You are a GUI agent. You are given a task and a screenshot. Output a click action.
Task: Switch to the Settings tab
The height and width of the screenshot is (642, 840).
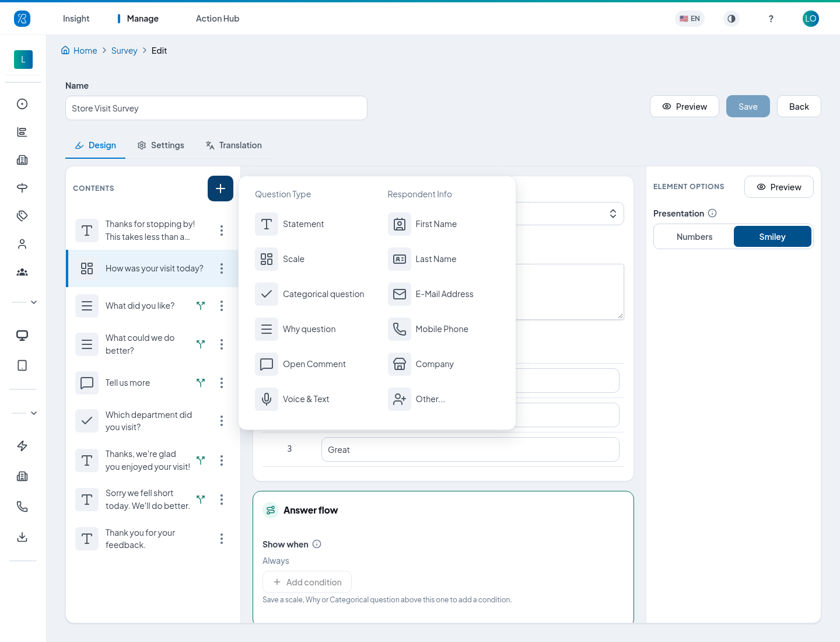click(160, 145)
